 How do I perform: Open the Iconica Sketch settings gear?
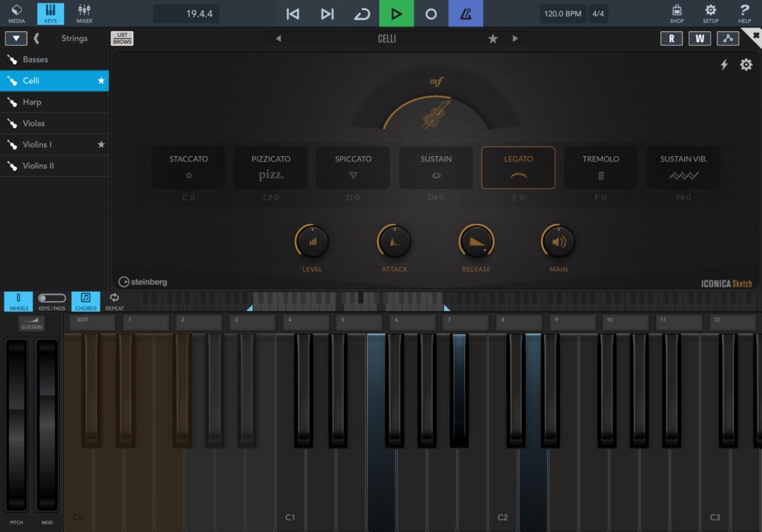pyautogui.click(x=746, y=65)
